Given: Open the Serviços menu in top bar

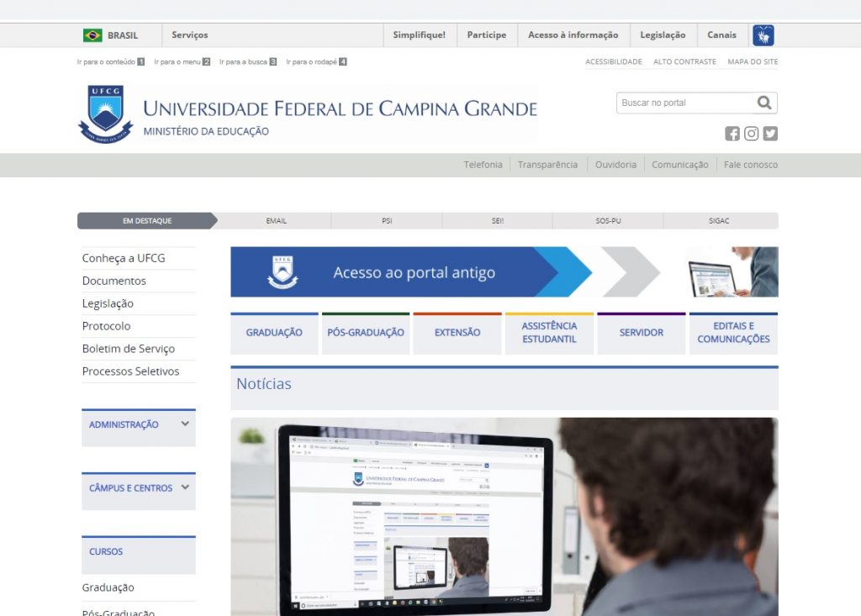Looking at the screenshot, I should point(189,35).
